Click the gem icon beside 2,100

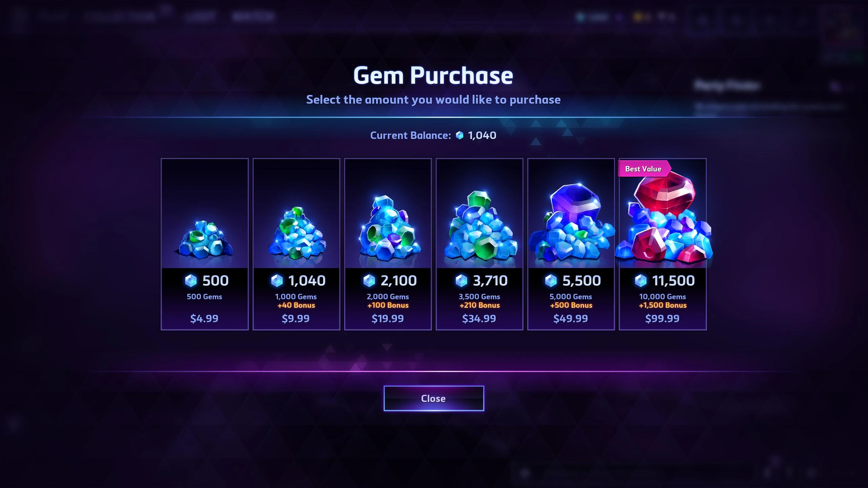369,281
